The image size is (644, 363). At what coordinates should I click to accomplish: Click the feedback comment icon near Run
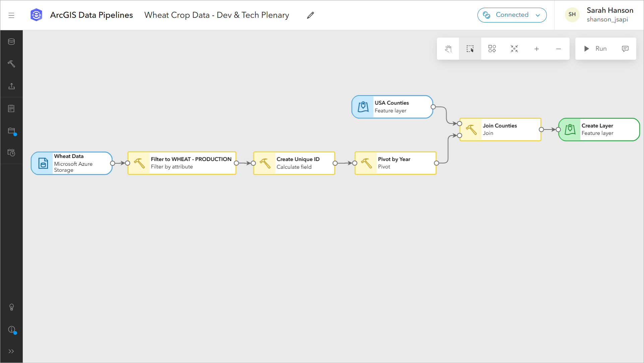(625, 49)
